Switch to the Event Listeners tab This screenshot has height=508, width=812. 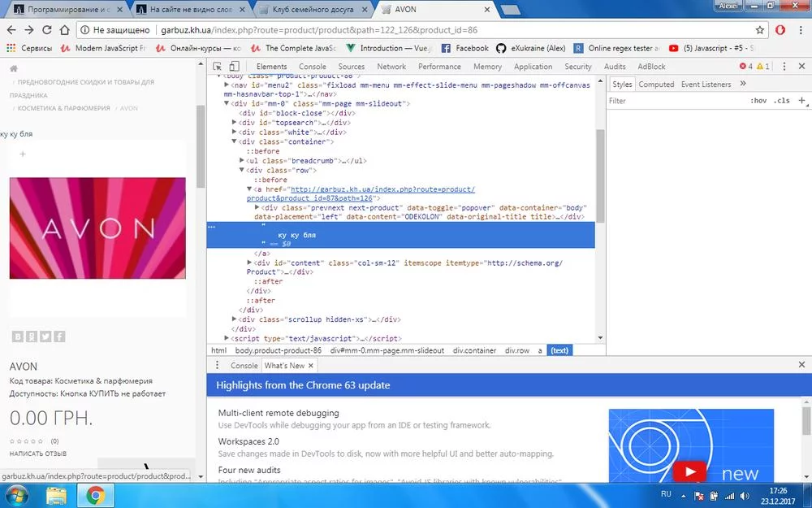706,84
